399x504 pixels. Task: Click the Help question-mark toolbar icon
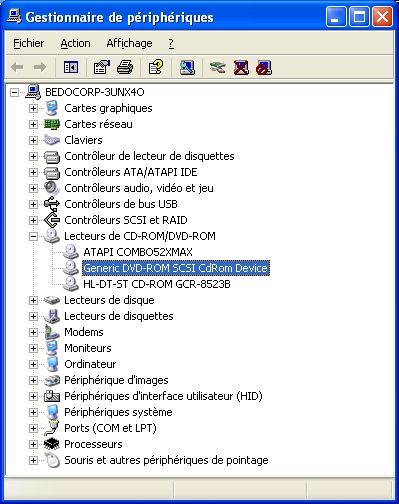[156, 68]
